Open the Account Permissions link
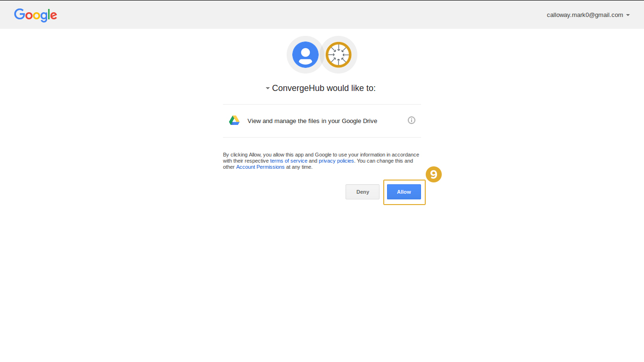The image size is (644, 362). [x=260, y=167]
